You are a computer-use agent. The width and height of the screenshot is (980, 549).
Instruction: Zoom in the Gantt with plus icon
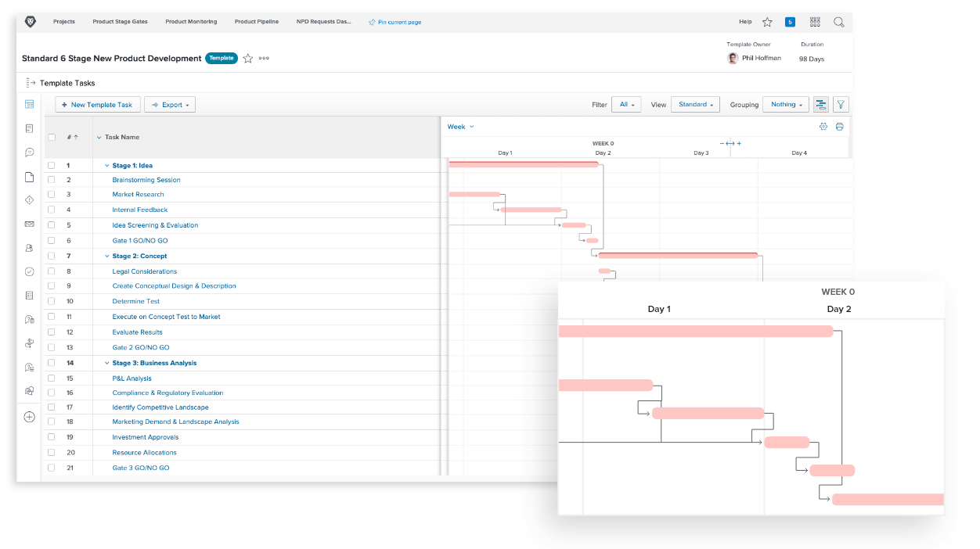(x=739, y=143)
